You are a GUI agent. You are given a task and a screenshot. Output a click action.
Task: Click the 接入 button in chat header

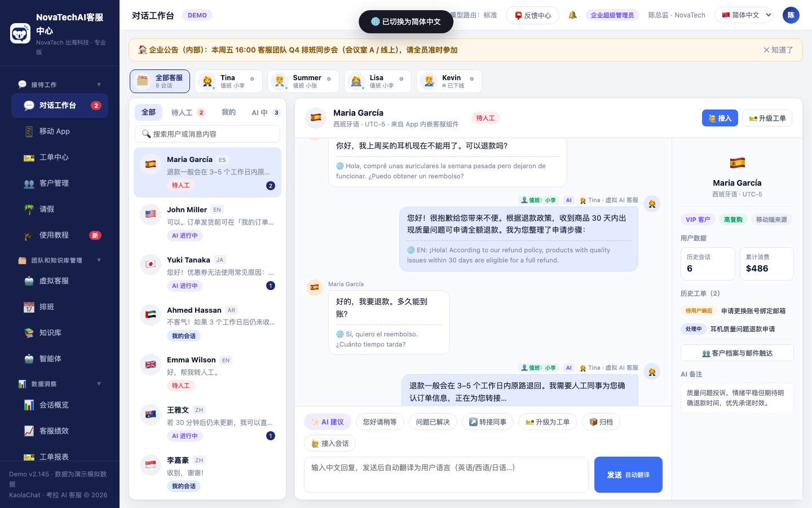coord(720,118)
